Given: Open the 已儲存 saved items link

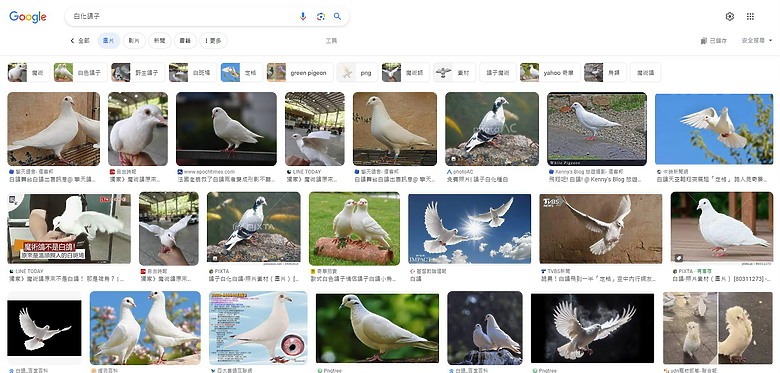Looking at the screenshot, I should [714, 41].
